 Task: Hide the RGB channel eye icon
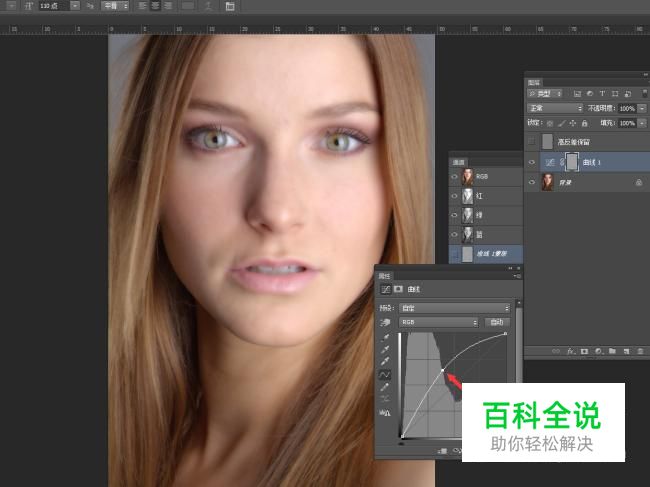point(455,176)
